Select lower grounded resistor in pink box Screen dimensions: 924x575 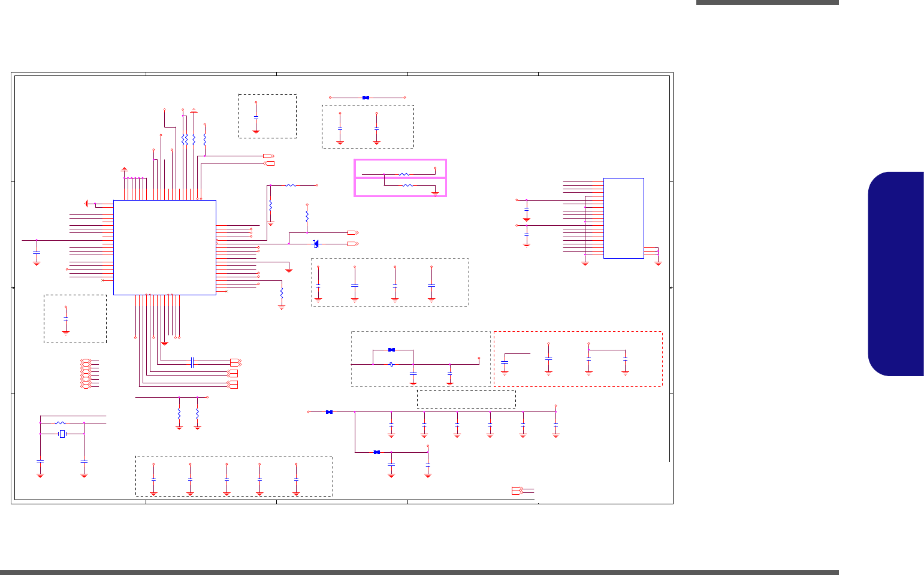(x=407, y=186)
